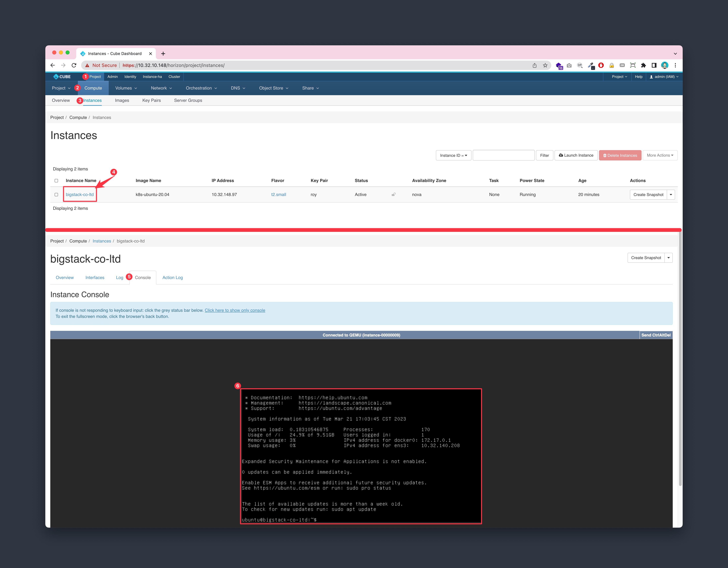Switch to the Server Groups sub-tab
Image resolution: width=728 pixels, height=568 pixels.
click(188, 100)
